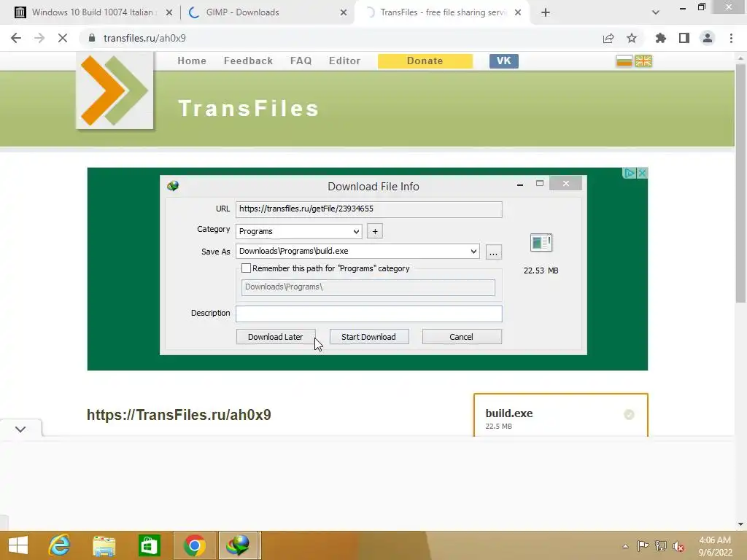The image size is (747, 560).
Task: Open the Chrome tab search chevron
Action: pos(656,12)
